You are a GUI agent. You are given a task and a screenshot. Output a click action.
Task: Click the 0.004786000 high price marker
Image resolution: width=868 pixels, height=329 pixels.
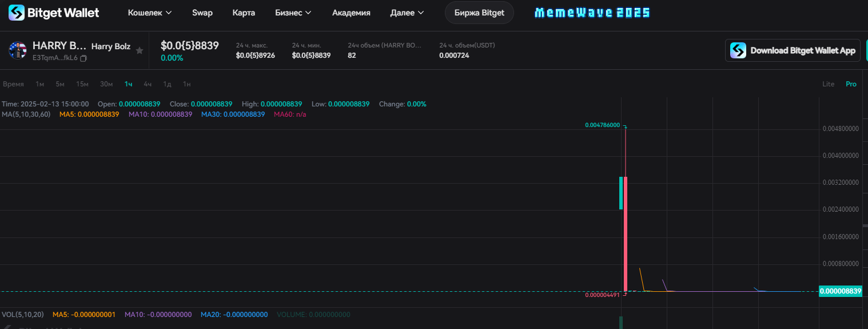[603, 125]
